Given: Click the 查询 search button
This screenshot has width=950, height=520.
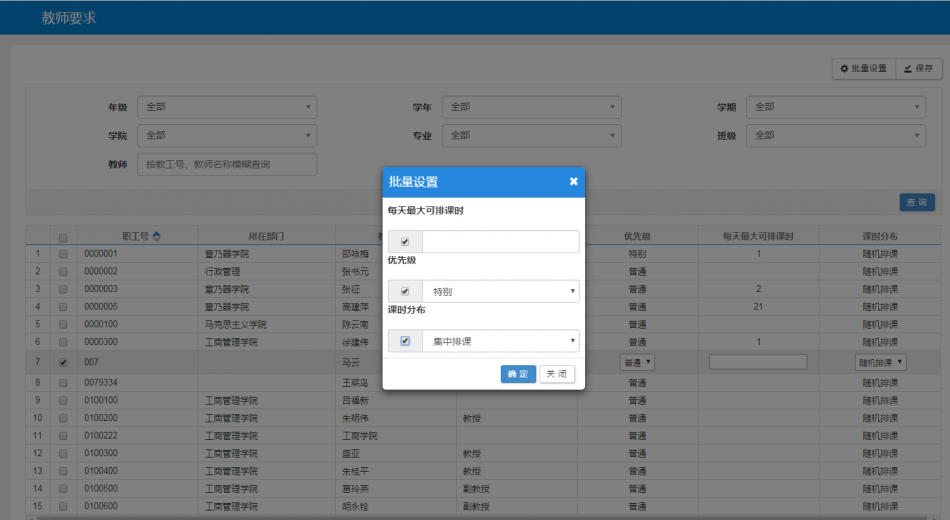Looking at the screenshot, I should click(916, 202).
